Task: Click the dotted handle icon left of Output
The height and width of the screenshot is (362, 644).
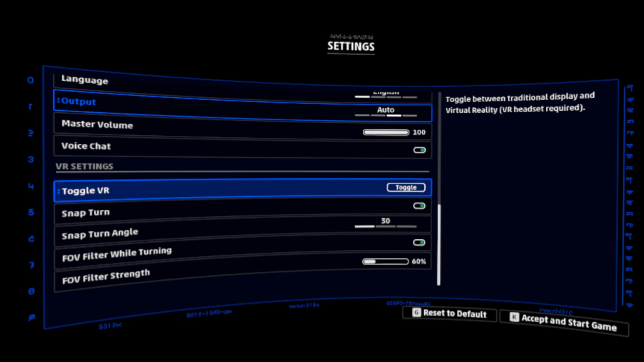Action: (x=58, y=100)
